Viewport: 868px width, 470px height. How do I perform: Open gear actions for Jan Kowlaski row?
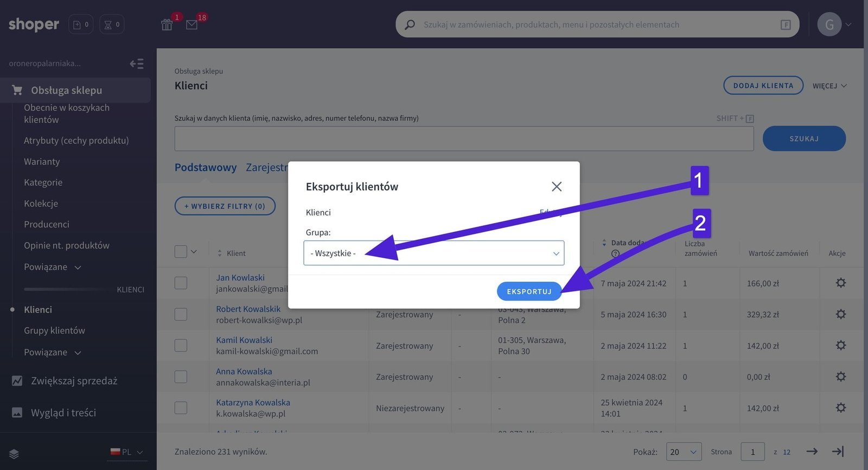[x=840, y=283]
